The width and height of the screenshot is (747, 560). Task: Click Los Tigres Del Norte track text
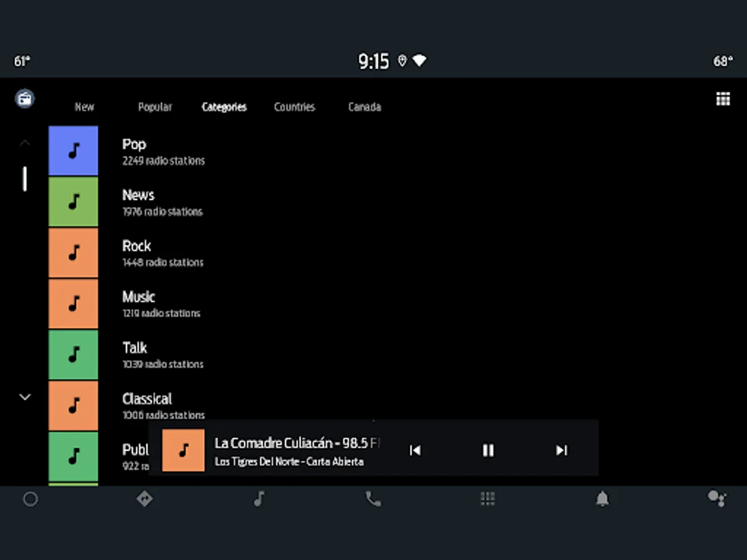click(x=289, y=462)
